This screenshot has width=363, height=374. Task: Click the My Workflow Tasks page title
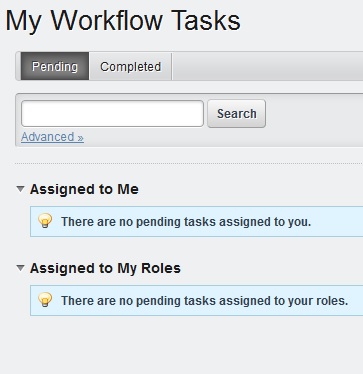click(x=123, y=21)
